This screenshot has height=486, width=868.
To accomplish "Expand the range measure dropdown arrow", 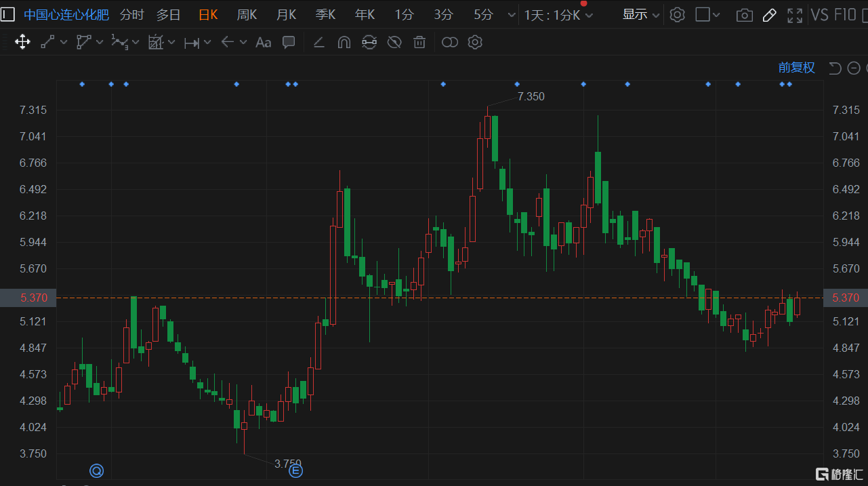I will coord(207,43).
